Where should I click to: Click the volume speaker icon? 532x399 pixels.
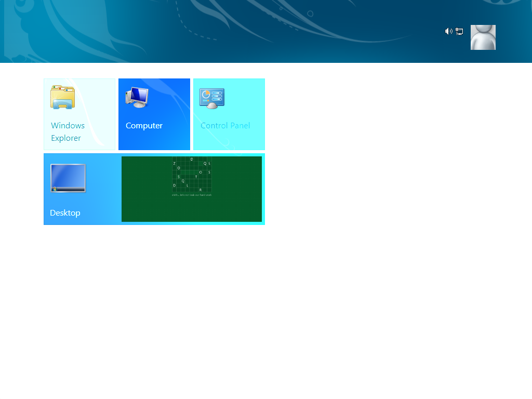(448, 31)
